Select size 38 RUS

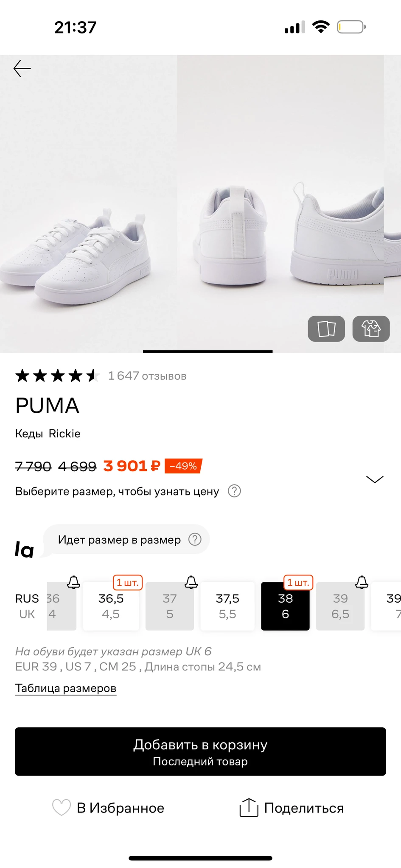click(x=285, y=606)
